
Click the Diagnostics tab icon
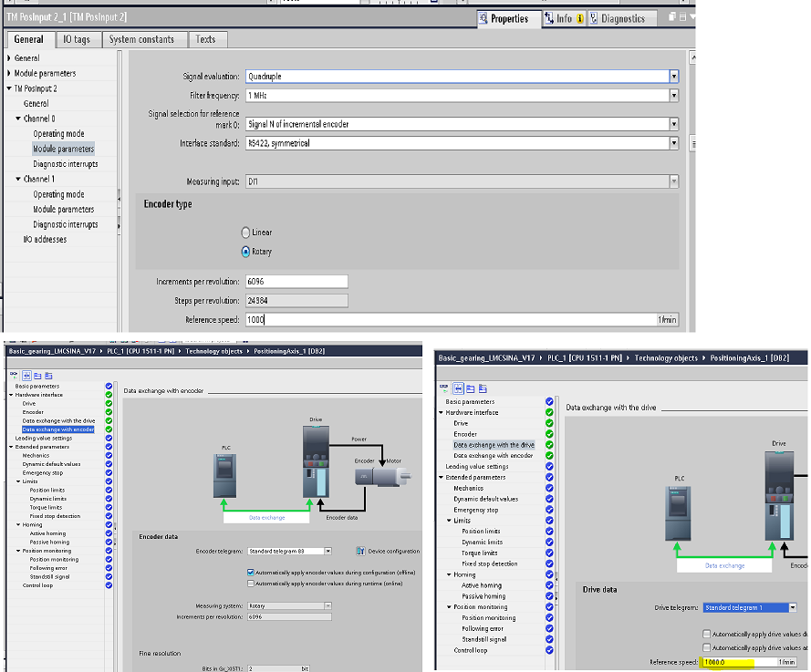pos(594,18)
